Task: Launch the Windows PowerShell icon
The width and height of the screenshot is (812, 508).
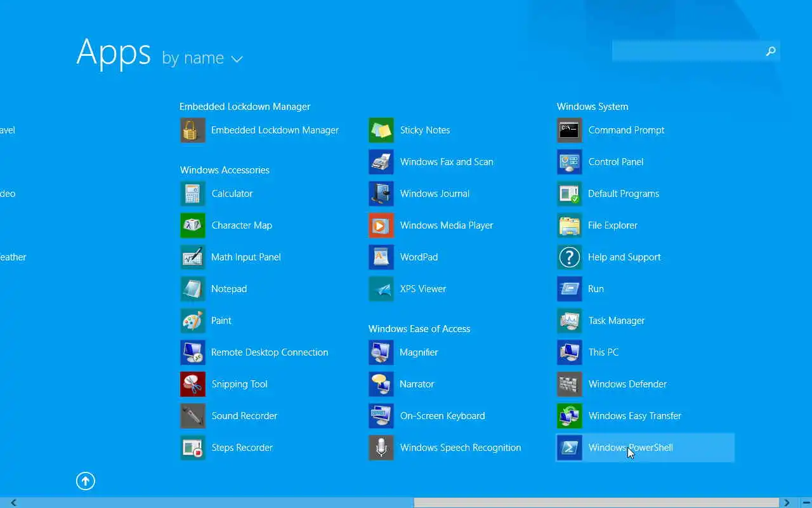Action: tap(570, 448)
